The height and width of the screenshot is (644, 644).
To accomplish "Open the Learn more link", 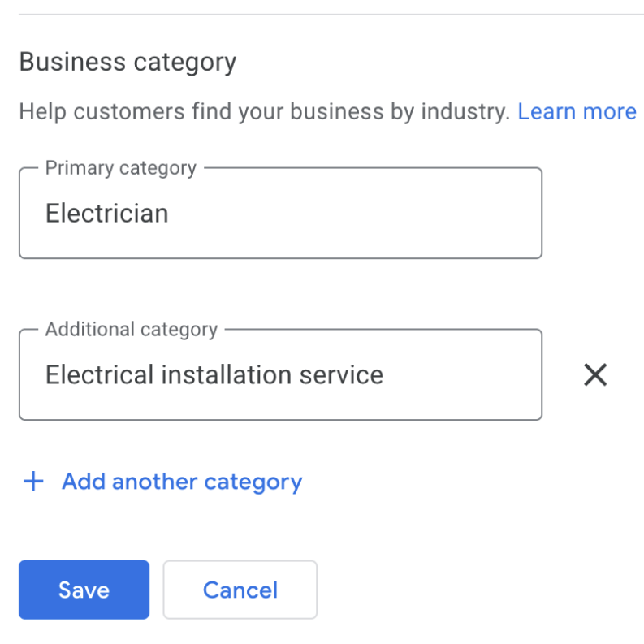I will [577, 111].
